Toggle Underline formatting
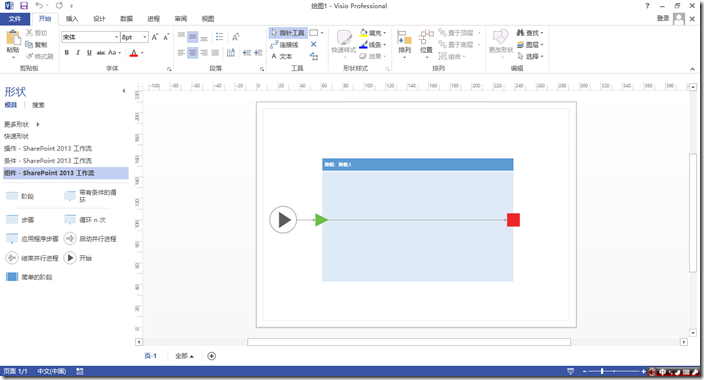 coord(89,53)
